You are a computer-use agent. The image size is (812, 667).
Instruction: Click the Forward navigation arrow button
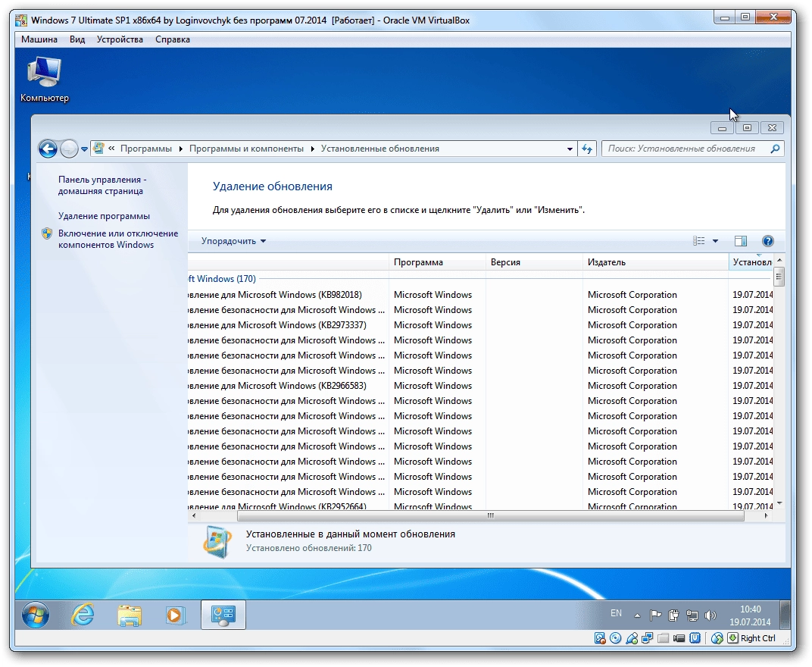coord(69,149)
